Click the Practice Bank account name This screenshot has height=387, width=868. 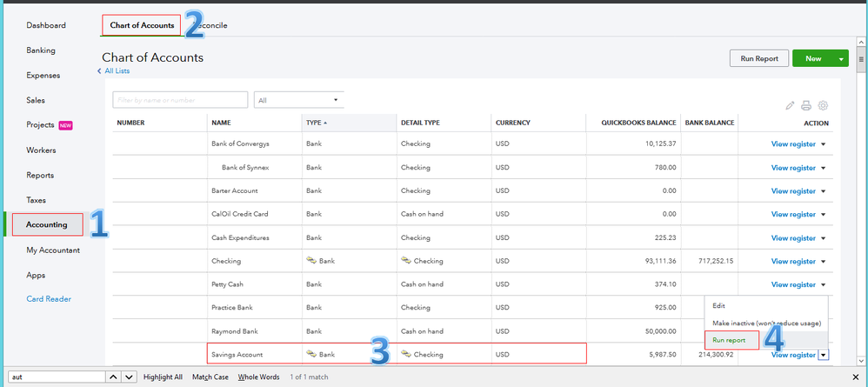234,307
